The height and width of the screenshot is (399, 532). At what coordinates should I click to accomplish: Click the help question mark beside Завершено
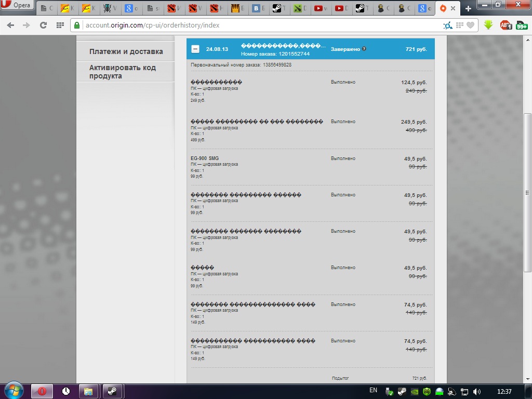[x=364, y=49]
